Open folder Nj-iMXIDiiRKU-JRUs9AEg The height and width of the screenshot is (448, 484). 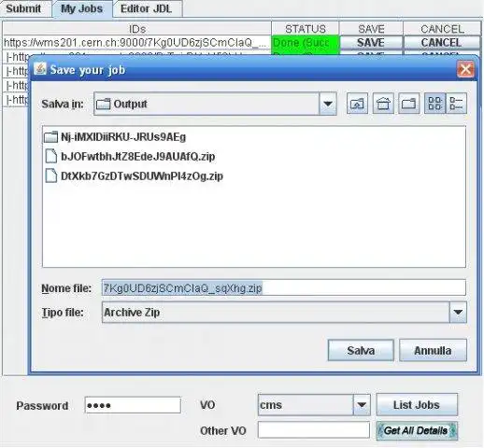pyautogui.click(x=115, y=137)
